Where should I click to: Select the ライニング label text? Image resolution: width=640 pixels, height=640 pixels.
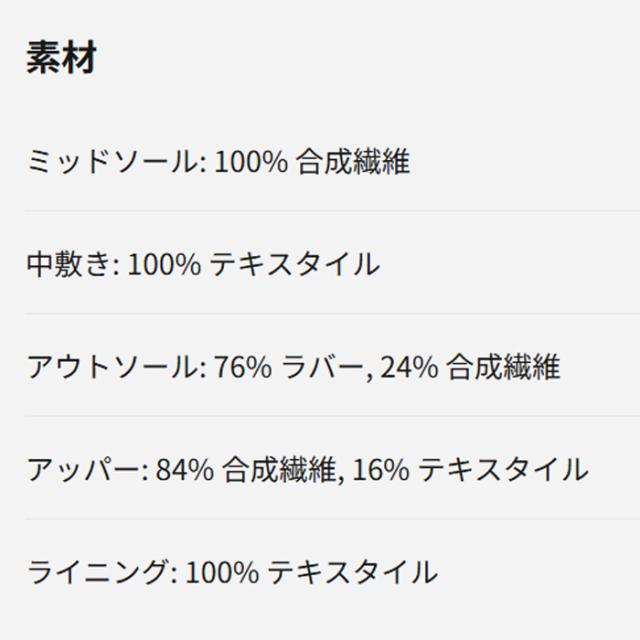click(97, 573)
